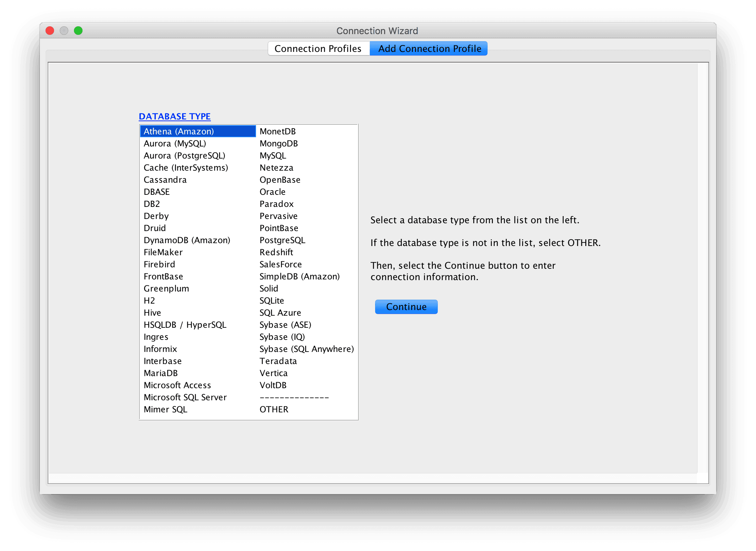Viewport: 756px width, 551px height.
Task: Choose Aurora (PostgreSQL) database type
Action: point(198,155)
